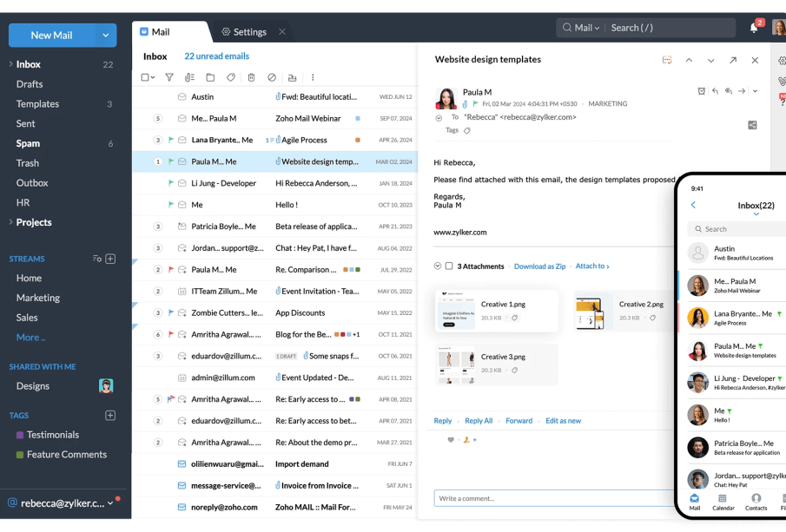Click the plus icon to add a stream
This screenshot has height=532, width=786.
pos(110,259)
